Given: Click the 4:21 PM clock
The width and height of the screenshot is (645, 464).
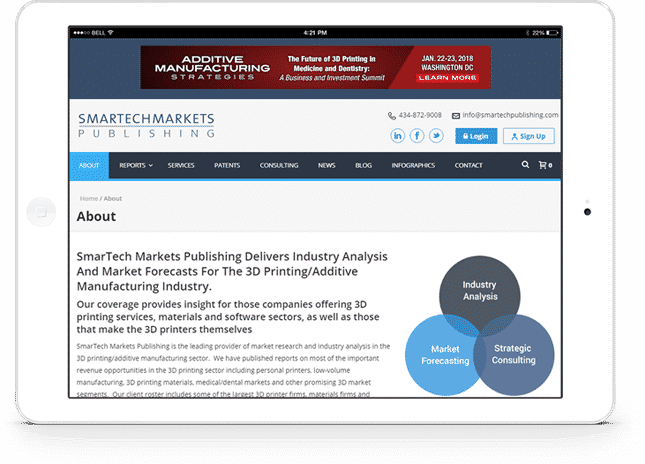Looking at the screenshot, I should (x=316, y=32).
